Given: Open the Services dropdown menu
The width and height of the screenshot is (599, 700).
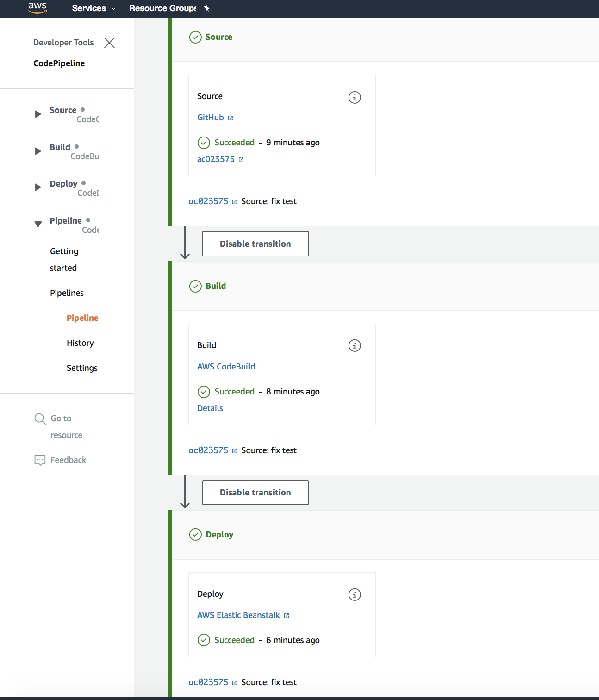Looking at the screenshot, I should 94,8.
